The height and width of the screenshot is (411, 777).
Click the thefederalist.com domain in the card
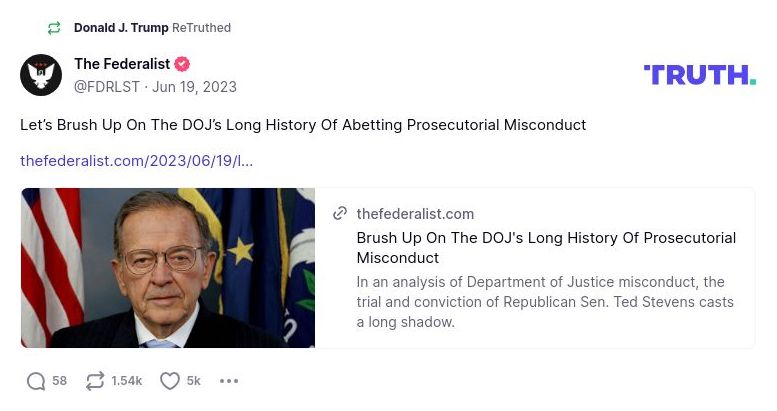[415, 214]
